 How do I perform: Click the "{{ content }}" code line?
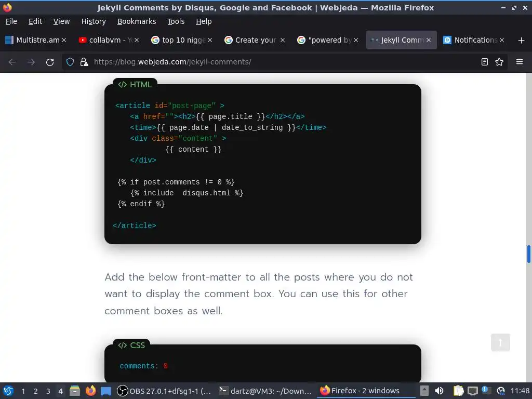193,149
